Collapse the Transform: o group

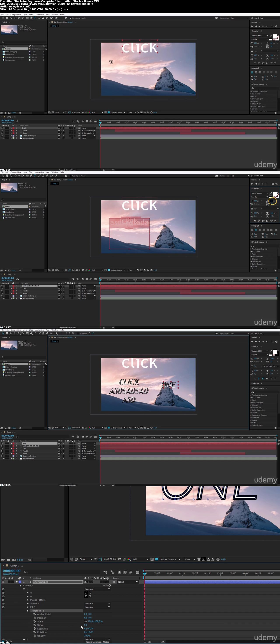click(x=28, y=610)
